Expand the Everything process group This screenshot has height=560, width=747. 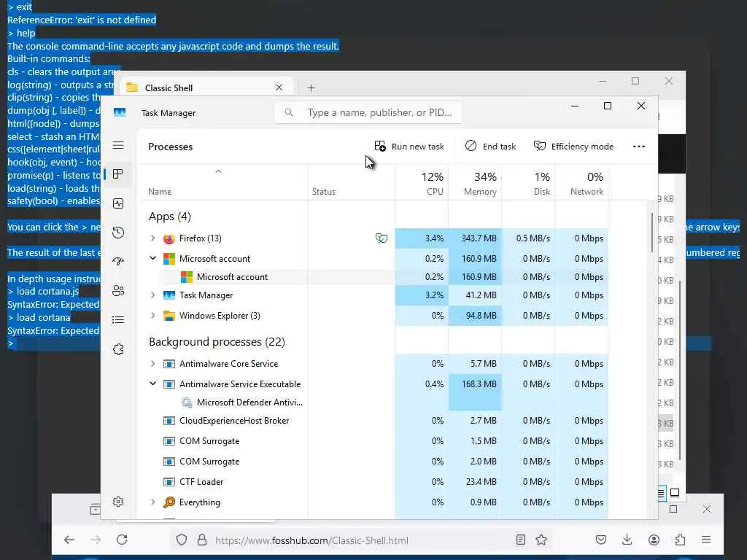[x=152, y=502]
